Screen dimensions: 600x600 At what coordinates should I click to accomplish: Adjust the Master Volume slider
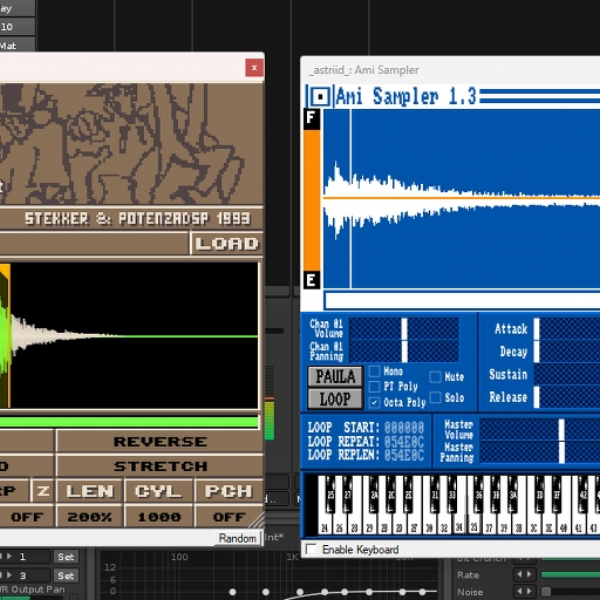click(x=540, y=429)
